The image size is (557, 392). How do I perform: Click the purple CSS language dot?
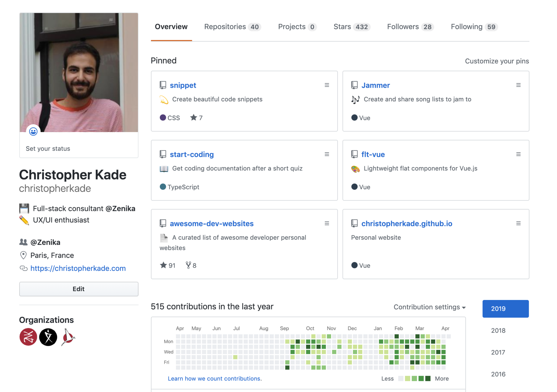(163, 118)
